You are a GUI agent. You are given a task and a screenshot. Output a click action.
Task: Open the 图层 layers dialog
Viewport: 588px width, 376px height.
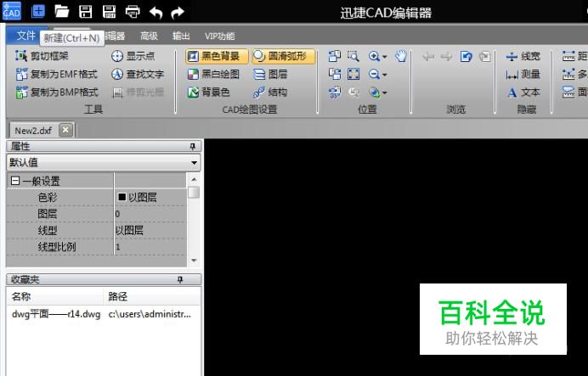pos(270,74)
